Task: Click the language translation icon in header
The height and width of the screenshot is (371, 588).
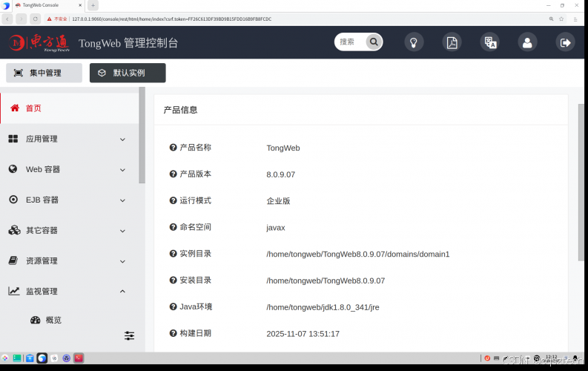Action: coord(489,42)
